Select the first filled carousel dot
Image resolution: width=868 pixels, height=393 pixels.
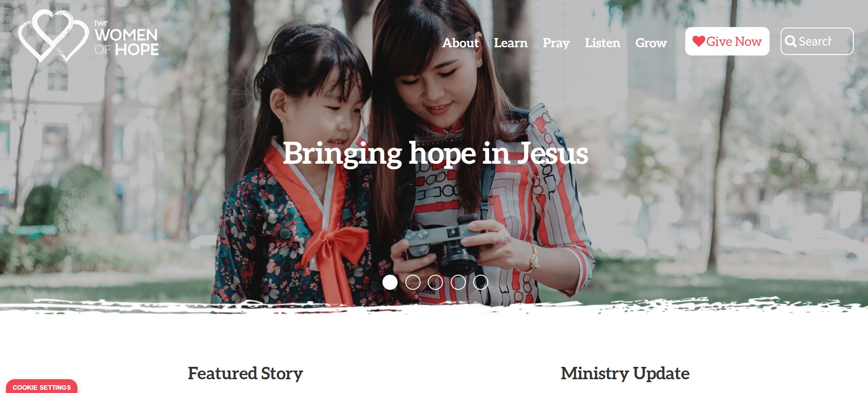(390, 282)
